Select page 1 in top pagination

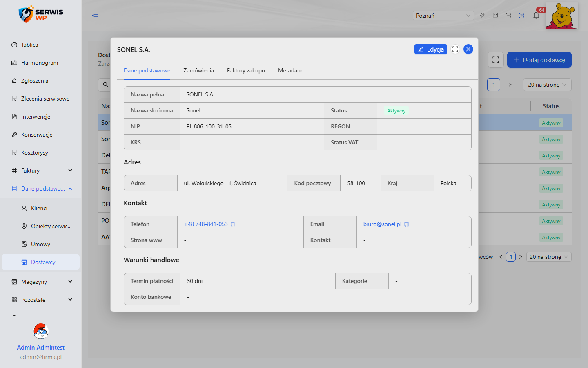tap(494, 85)
